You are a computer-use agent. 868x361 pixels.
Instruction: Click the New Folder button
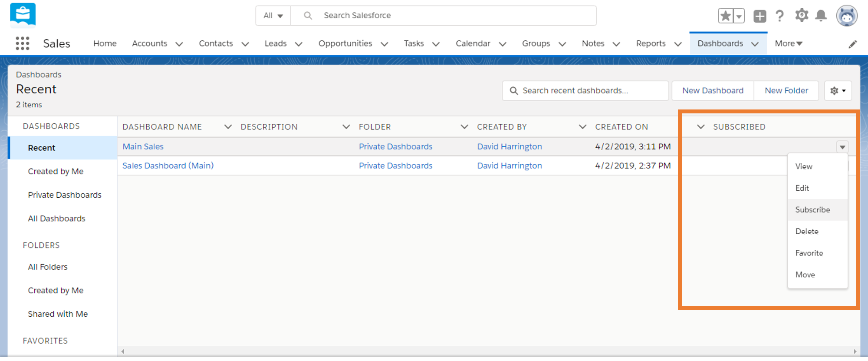tap(786, 91)
